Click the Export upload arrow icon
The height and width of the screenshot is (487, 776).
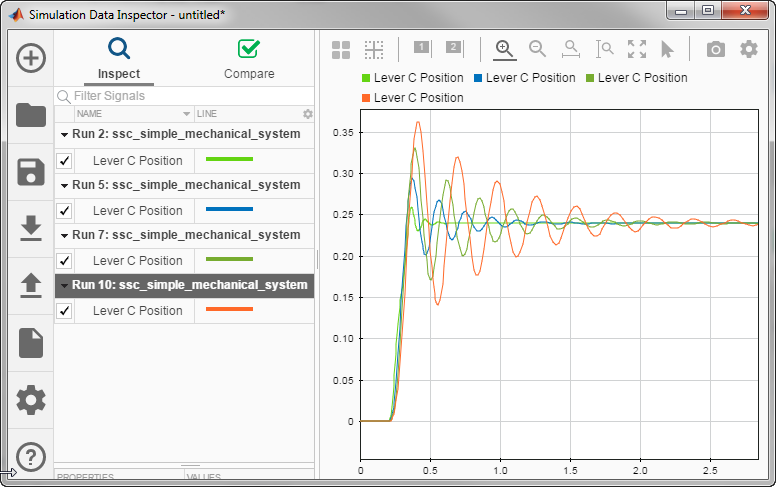pos(31,286)
